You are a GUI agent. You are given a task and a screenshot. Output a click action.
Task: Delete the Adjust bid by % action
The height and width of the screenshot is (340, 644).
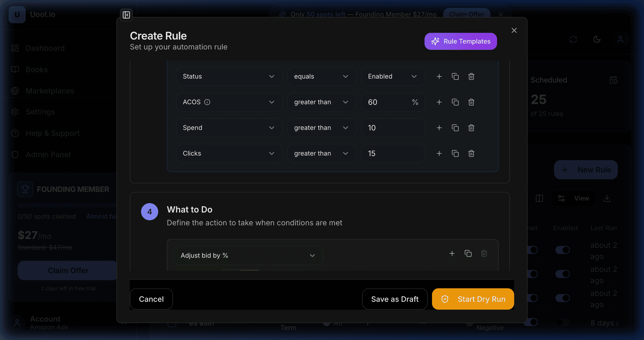pos(484,253)
